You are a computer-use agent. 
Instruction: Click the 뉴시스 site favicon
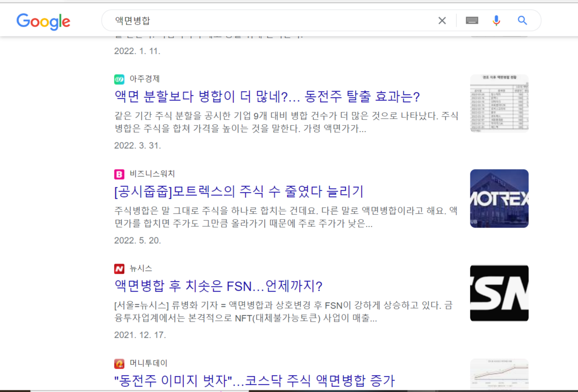click(x=119, y=269)
